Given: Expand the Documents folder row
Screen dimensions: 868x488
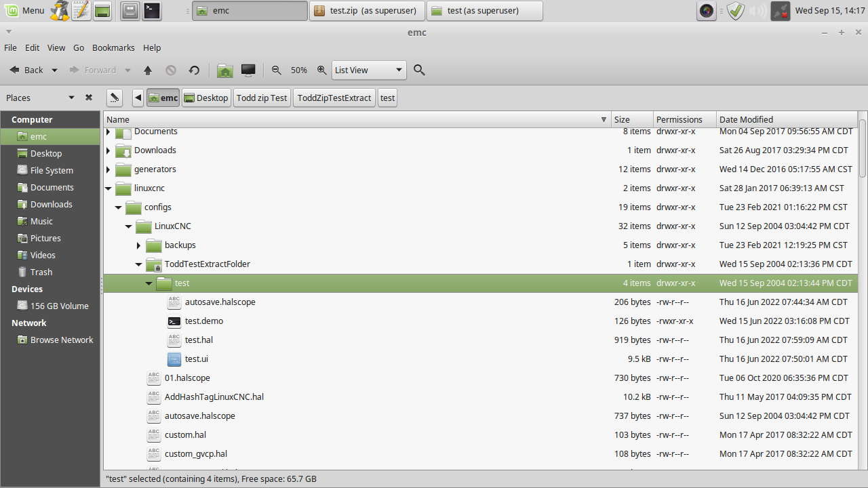Looking at the screenshot, I should [108, 131].
